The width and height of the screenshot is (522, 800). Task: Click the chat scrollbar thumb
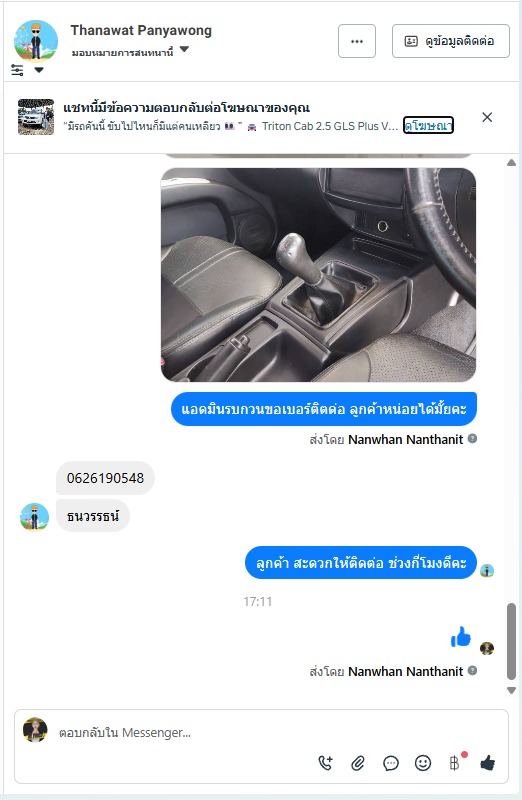pyautogui.click(x=511, y=641)
